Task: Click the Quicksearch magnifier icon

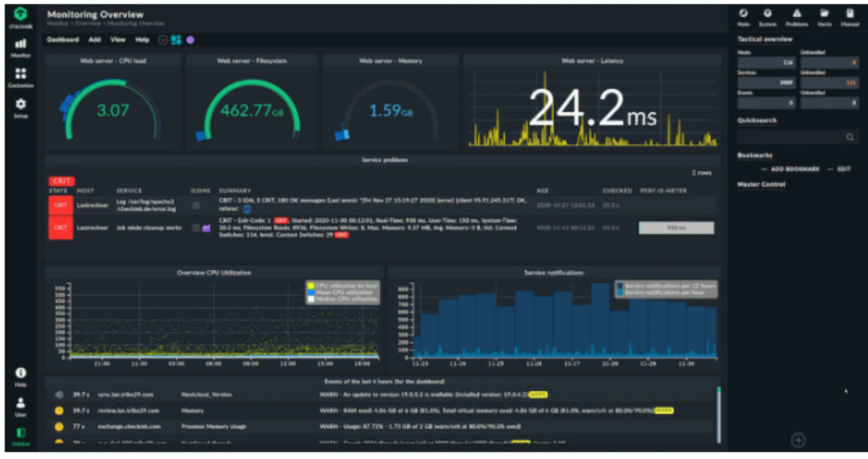Action: (x=850, y=137)
